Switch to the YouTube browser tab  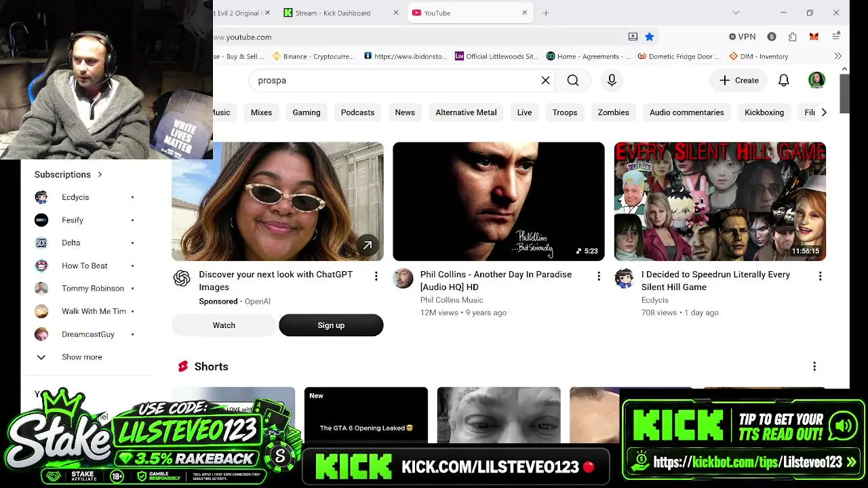tap(470, 13)
